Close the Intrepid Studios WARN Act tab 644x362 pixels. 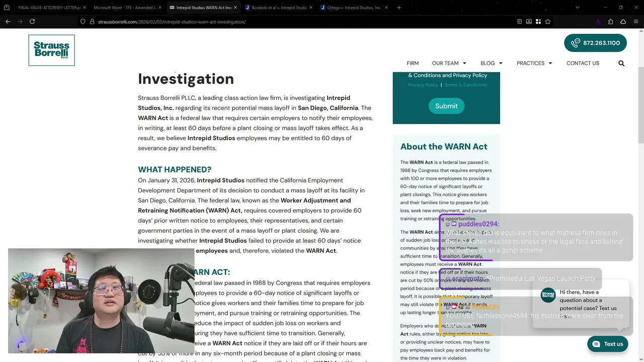(x=235, y=8)
